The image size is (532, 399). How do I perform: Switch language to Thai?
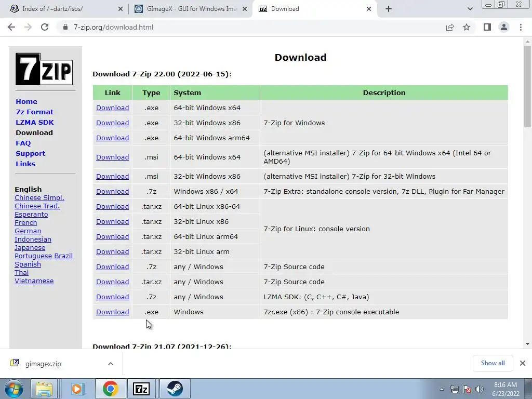coord(21,272)
